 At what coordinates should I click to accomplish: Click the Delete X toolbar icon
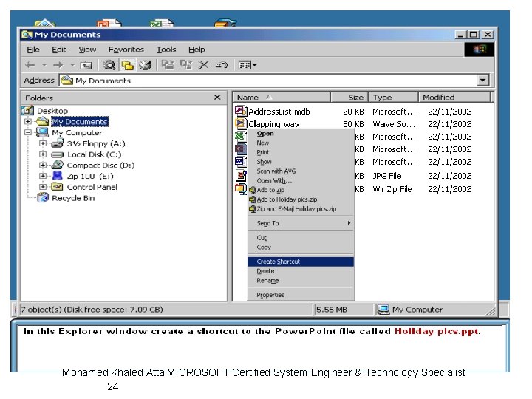[204, 65]
